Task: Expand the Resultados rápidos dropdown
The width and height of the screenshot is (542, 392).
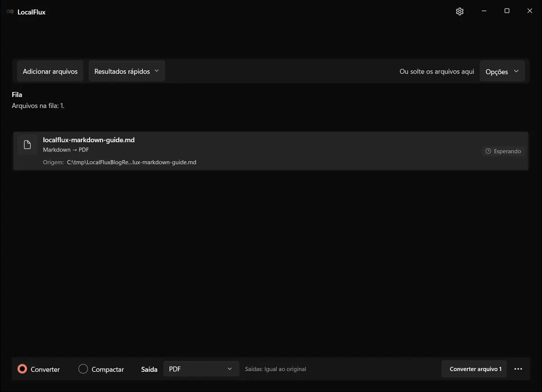Action: tap(126, 71)
